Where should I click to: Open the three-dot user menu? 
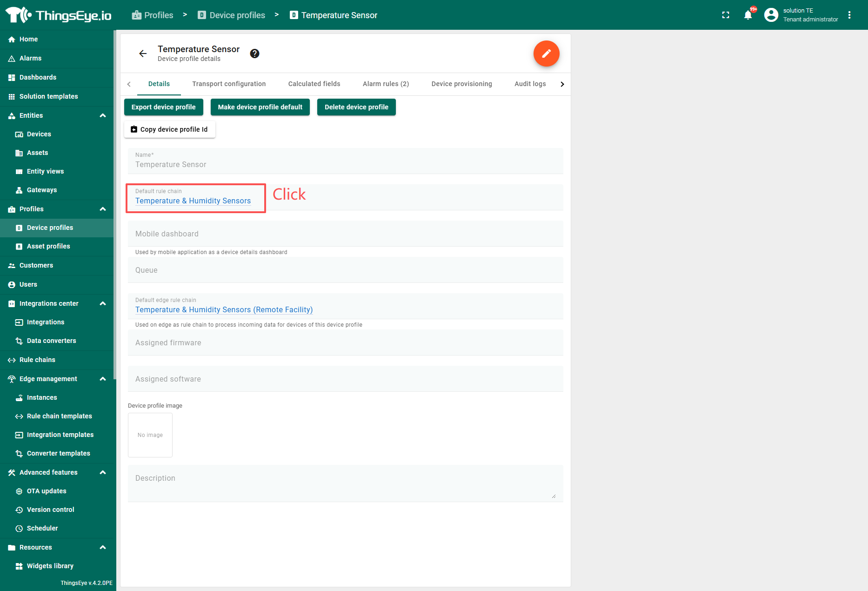pos(849,15)
